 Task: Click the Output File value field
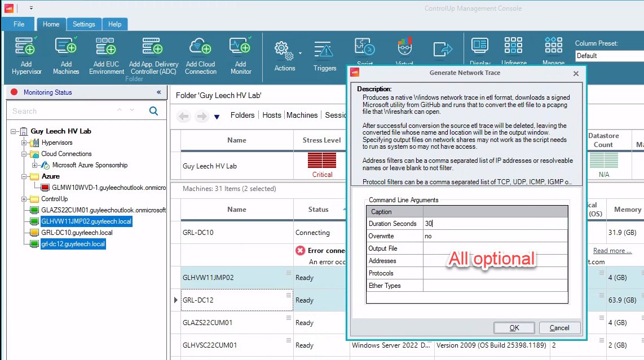(x=495, y=248)
